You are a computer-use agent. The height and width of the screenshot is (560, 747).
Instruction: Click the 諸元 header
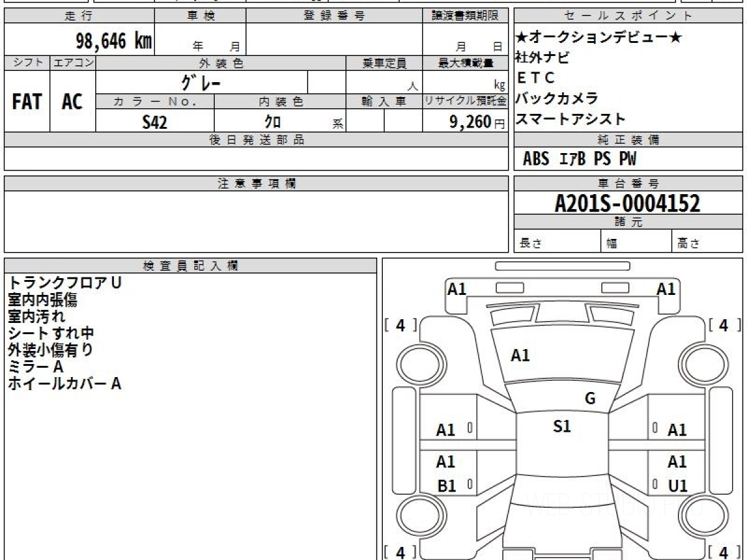click(628, 222)
